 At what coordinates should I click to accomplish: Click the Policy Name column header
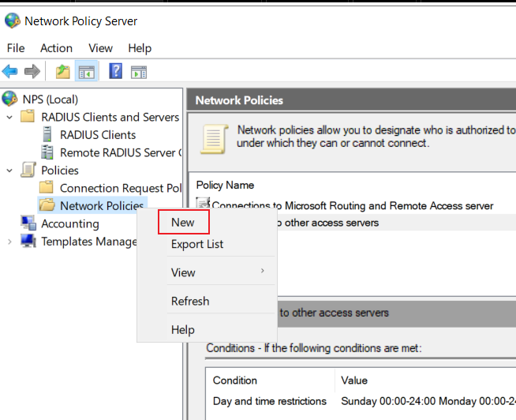pos(225,185)
